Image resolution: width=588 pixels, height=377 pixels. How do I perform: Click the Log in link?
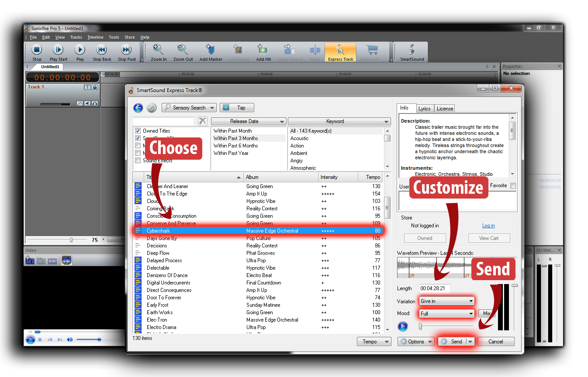(488, 226)
